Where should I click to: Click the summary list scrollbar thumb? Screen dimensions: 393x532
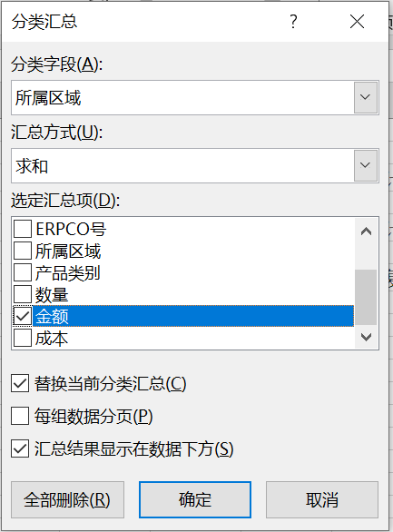366,297
